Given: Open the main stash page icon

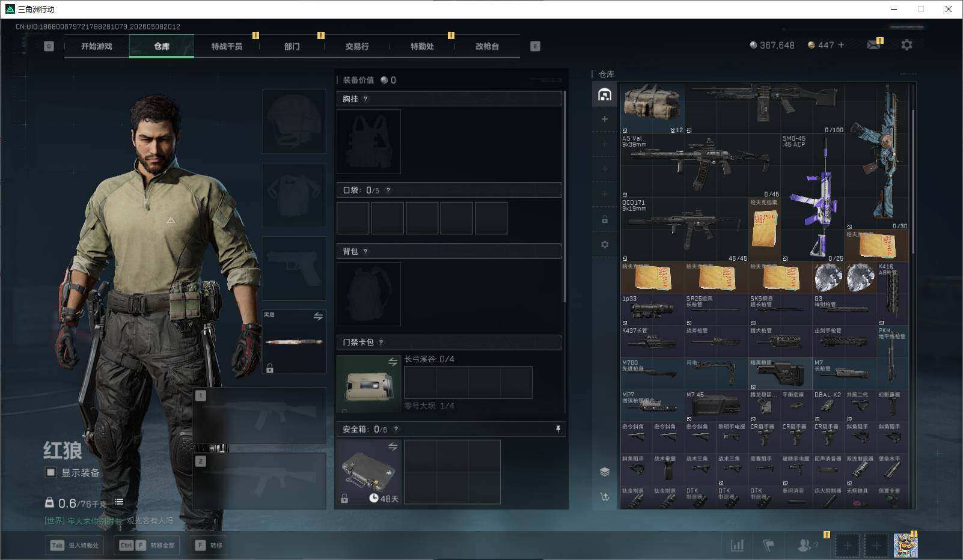Looking at the screenshot, I should 605,94.
